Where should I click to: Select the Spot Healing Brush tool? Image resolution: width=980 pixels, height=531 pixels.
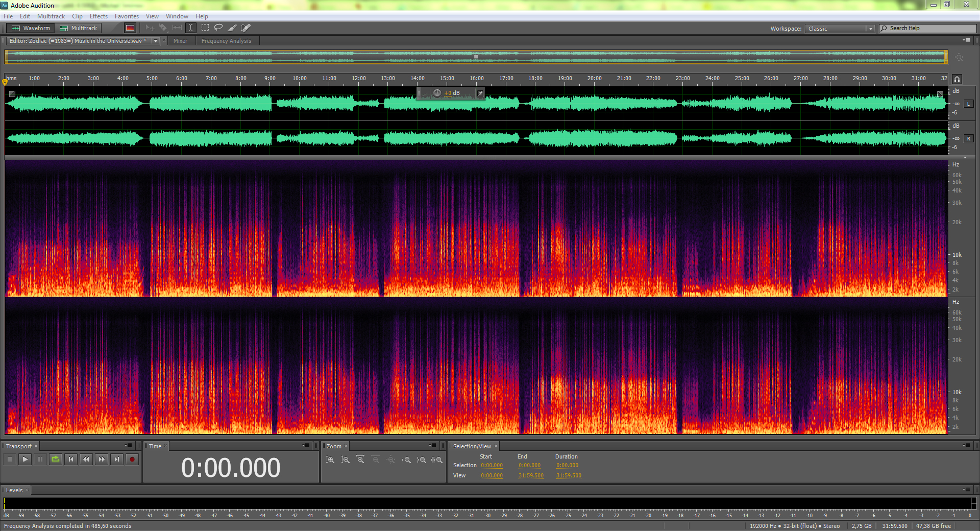pyautogui.click(x=246, y=28)
